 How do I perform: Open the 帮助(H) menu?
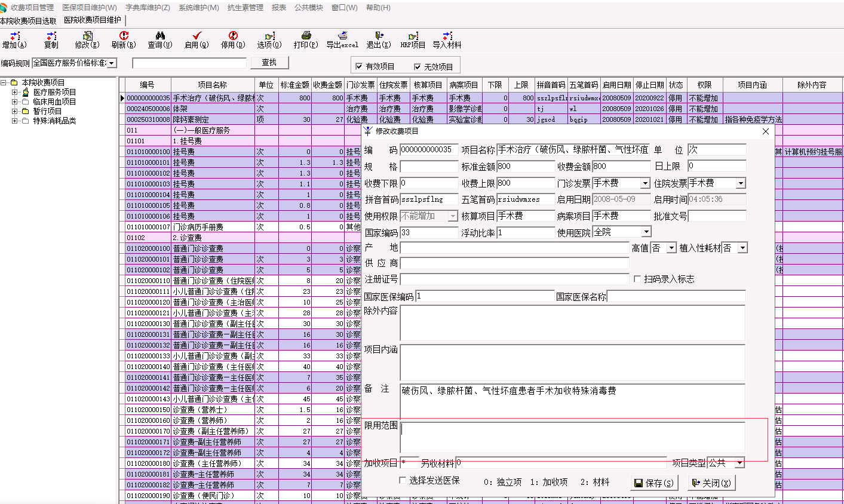[x=378, y=8]
